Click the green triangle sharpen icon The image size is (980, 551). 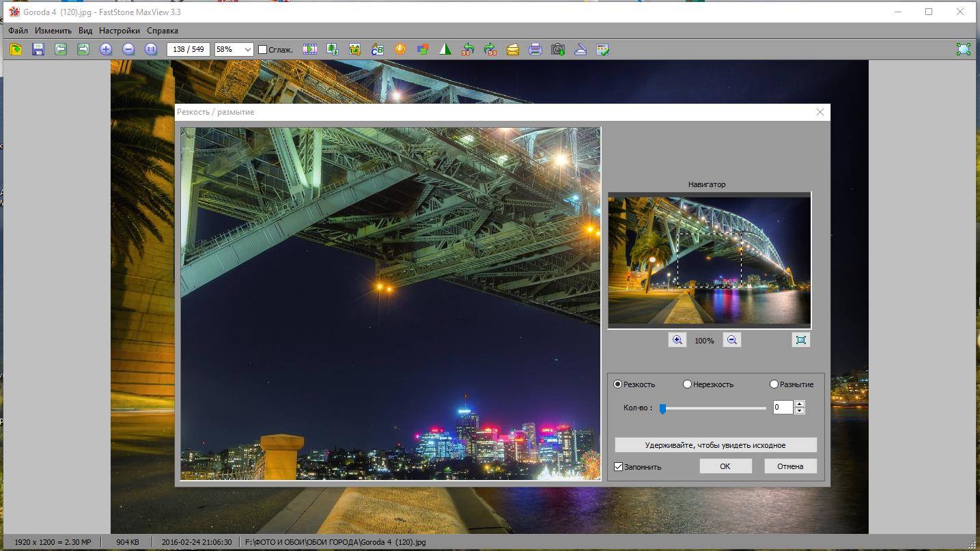tap(445, 49)
